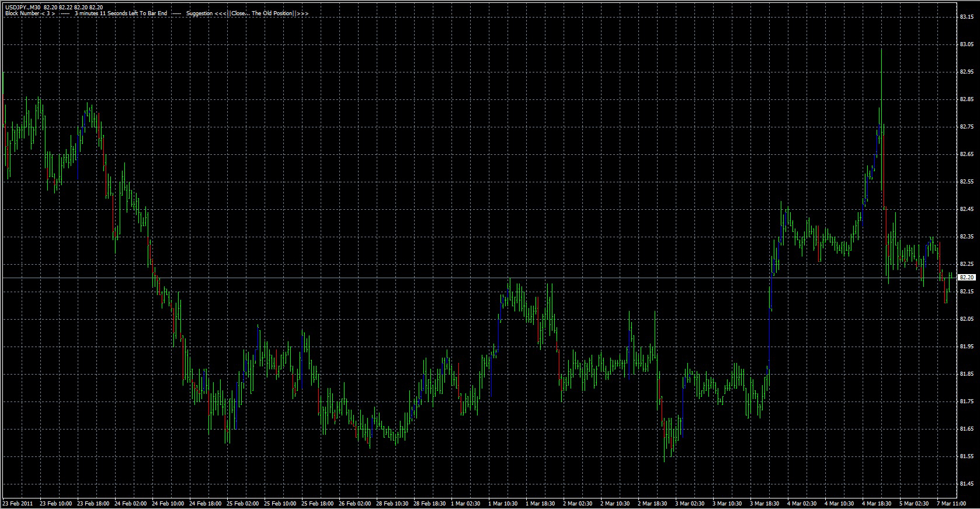Click the 'Seconds Left To Bar End' countdown text
Screen dimensions: 980x509
point(128,13)
